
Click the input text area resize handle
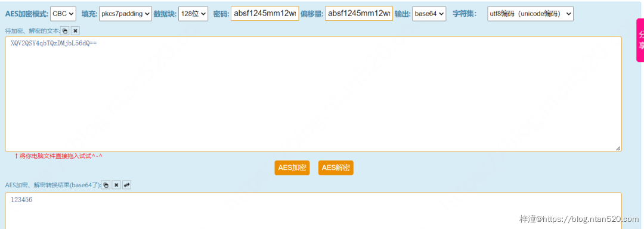[618, 148]
